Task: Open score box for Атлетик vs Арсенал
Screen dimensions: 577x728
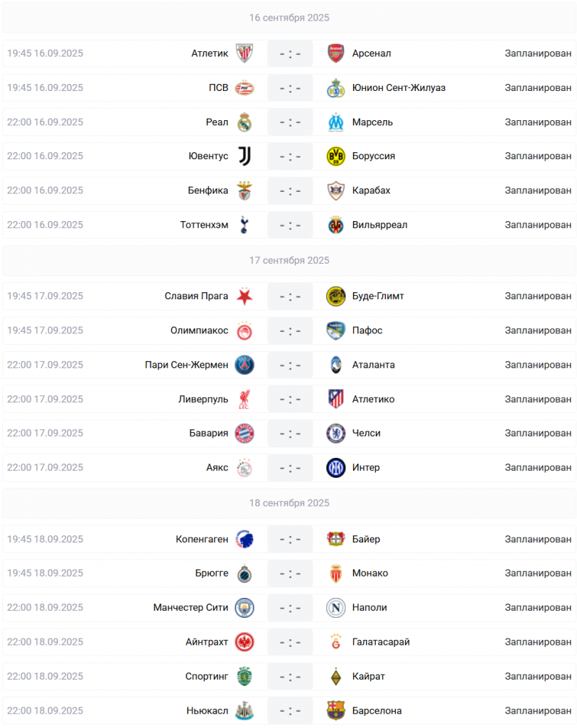Action: click(x=290, y=53)
